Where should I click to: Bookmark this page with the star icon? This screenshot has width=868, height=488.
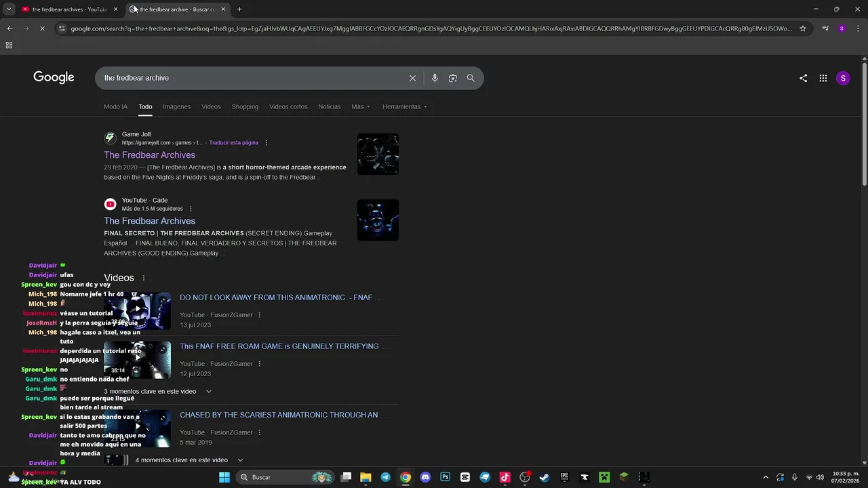coord(803,28)
